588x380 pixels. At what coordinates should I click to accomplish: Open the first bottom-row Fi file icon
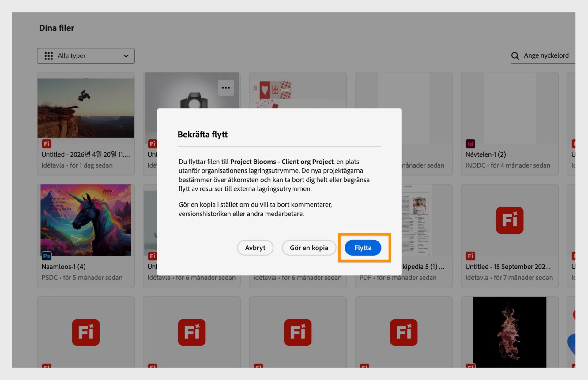click(86, 332)
